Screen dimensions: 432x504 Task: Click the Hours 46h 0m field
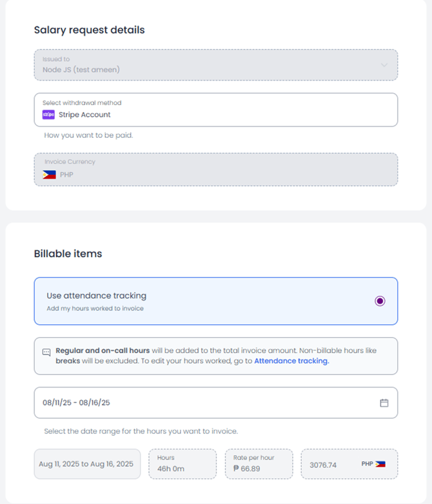pos(182,464)
